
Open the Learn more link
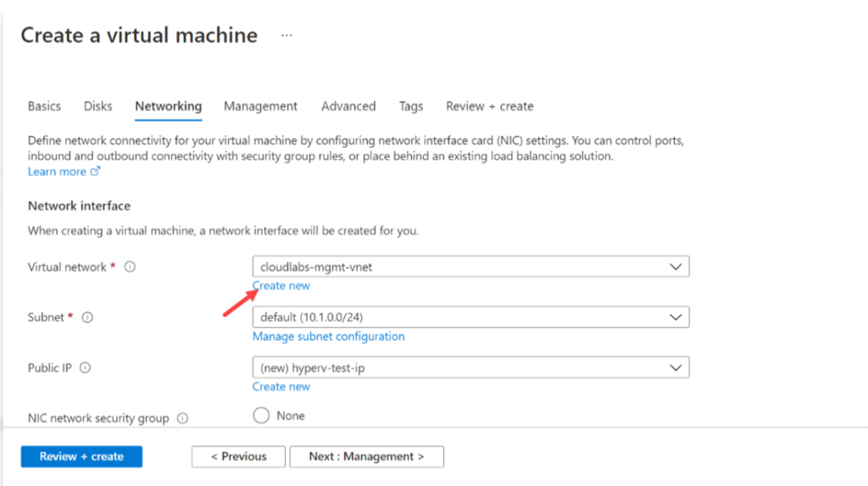point(57,172)
